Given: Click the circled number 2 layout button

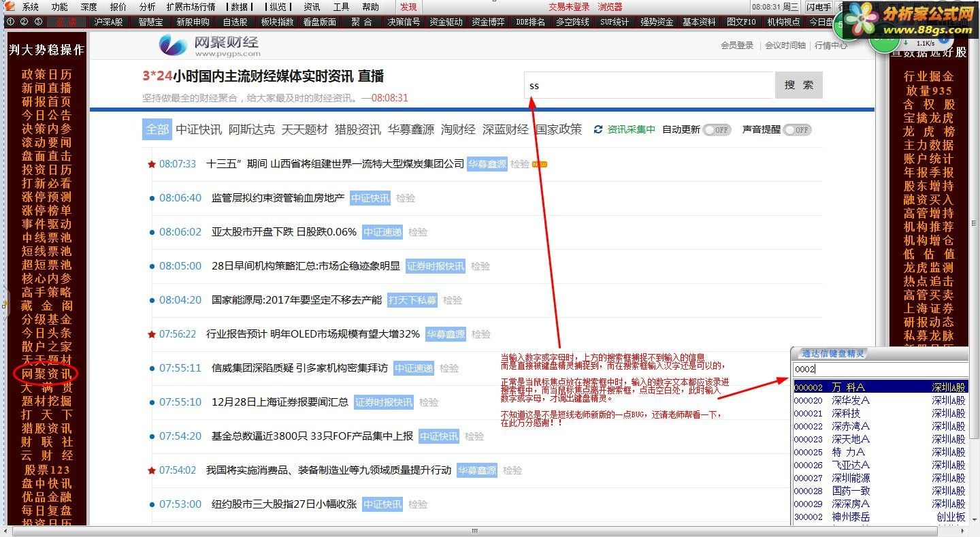Looking at the screenshot, I should pyautogui.click(x=24, y=22).
